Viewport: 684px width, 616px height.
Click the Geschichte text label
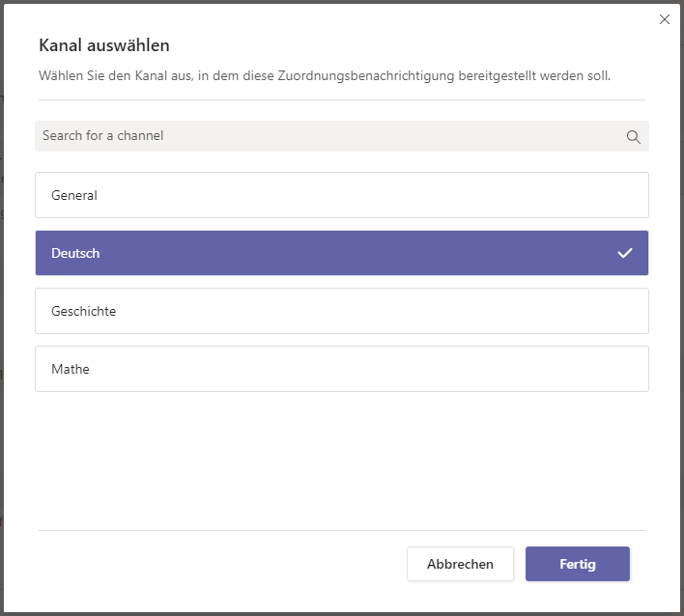point(83,311)
